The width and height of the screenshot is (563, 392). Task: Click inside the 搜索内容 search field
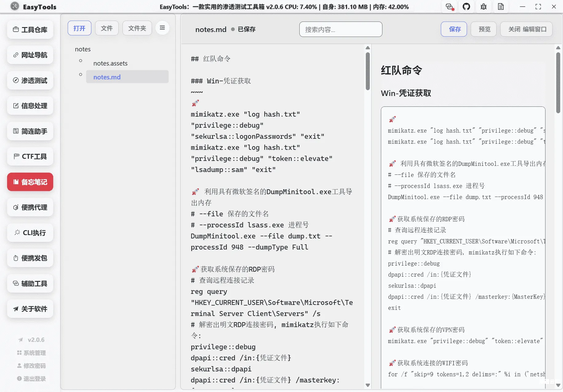click(x=341, y=29)
